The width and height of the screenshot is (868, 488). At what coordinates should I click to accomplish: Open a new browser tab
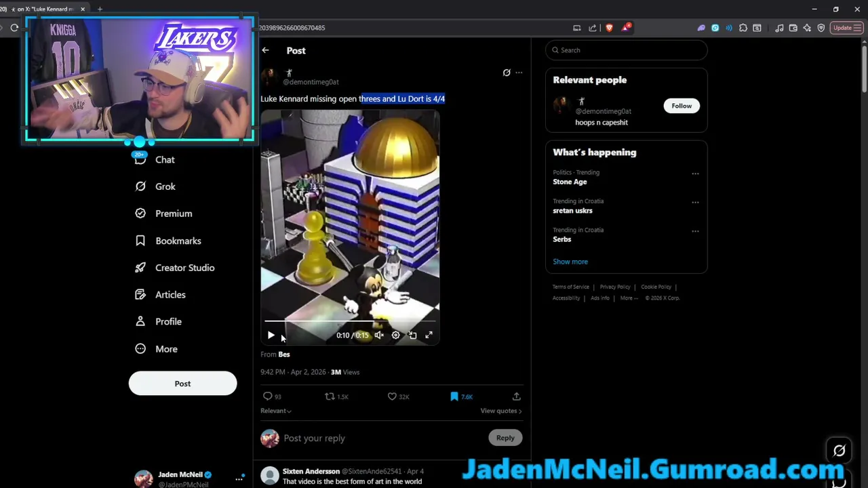pos(100,9)
